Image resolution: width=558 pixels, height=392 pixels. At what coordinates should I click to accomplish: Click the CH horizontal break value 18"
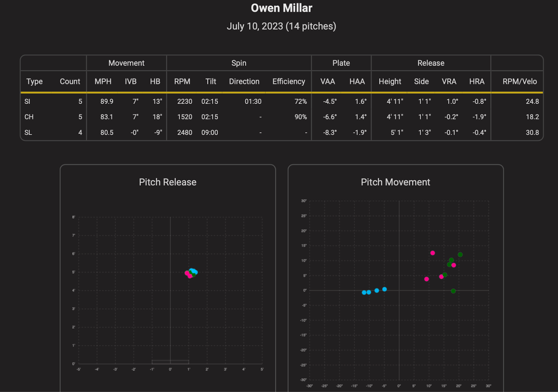(157, 117)
